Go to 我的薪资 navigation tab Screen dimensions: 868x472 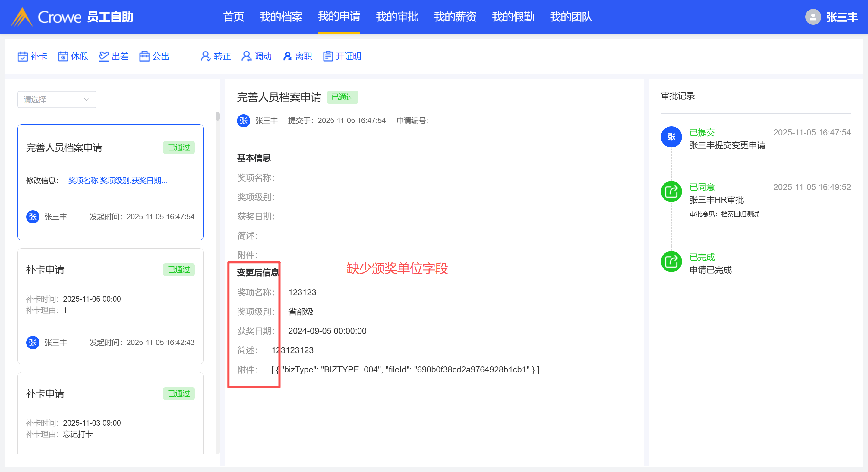pos(455,17)
